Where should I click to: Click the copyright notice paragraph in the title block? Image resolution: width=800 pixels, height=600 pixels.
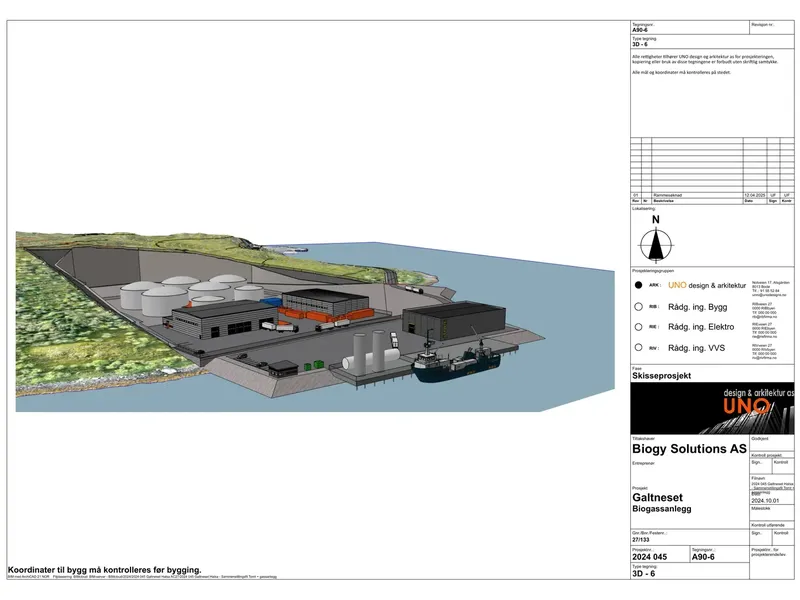point(705,59)
